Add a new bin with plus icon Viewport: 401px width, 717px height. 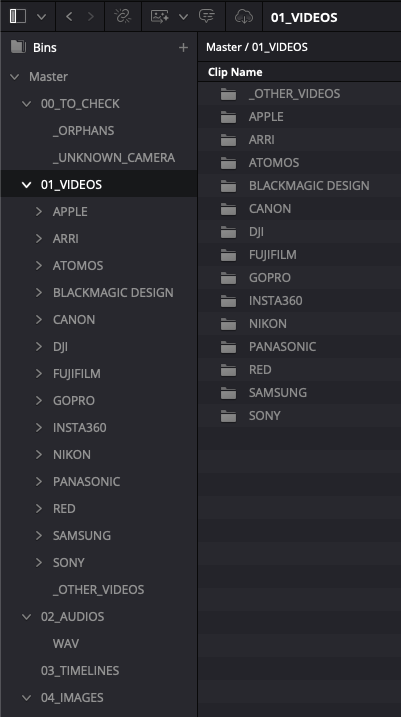[183, 48]
